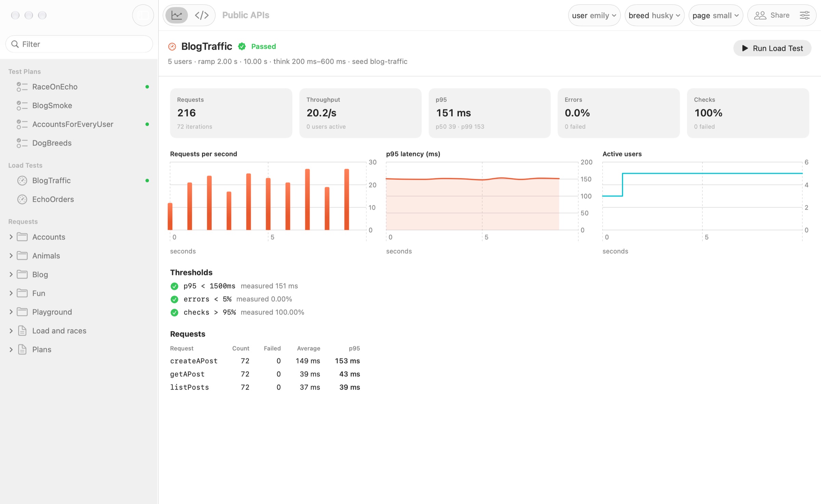821x504 pixels.
Task: Click the Active users chart
Action: [x=702, y=196]
